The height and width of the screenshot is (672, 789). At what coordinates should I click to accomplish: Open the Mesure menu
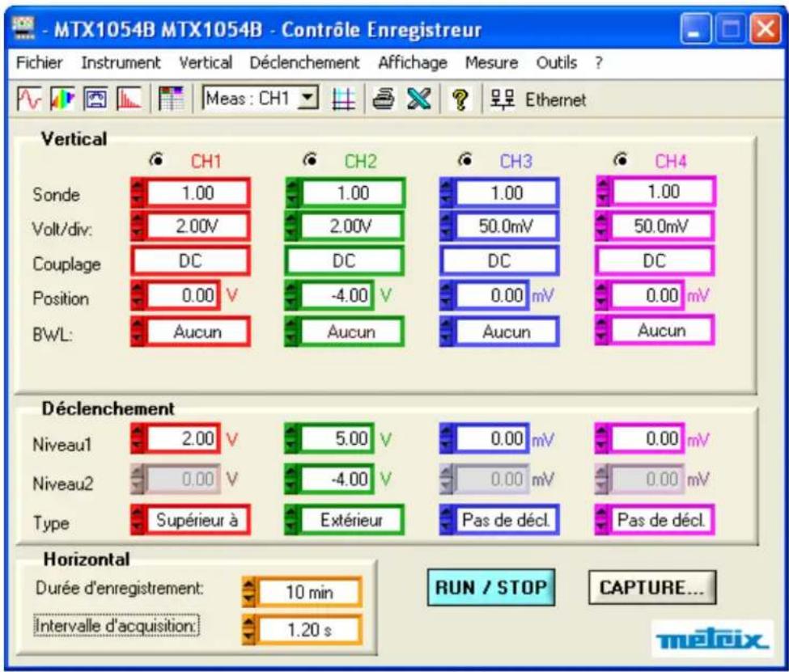[492, 63]
